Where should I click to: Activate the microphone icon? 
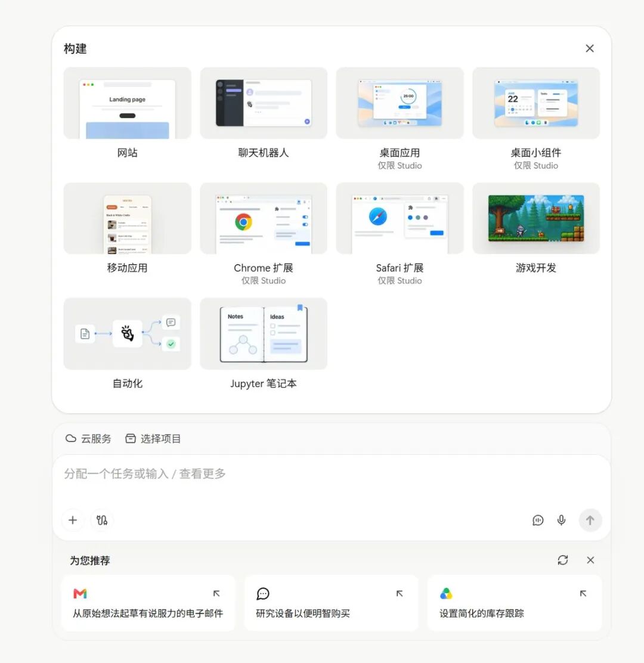(x=561, y=520)
